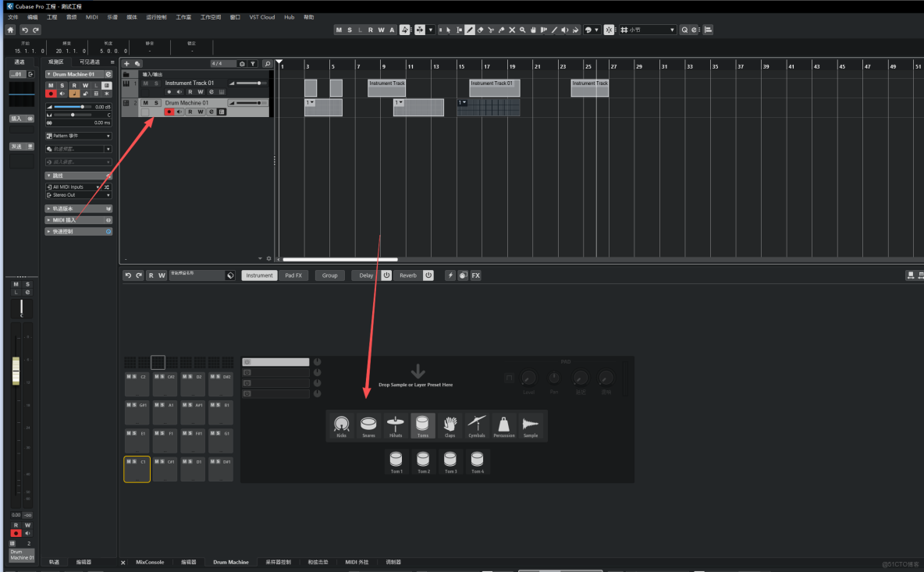The width and height of the screenshot is (924, 572).
Task: Click the Add Track plus button
Action: pyautogui.click(x=126, y=64)
